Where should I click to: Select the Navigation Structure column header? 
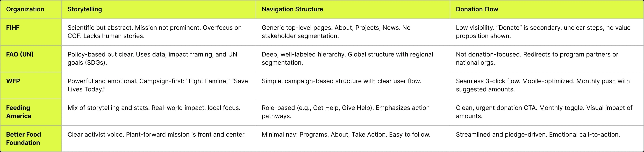(292, 9)
